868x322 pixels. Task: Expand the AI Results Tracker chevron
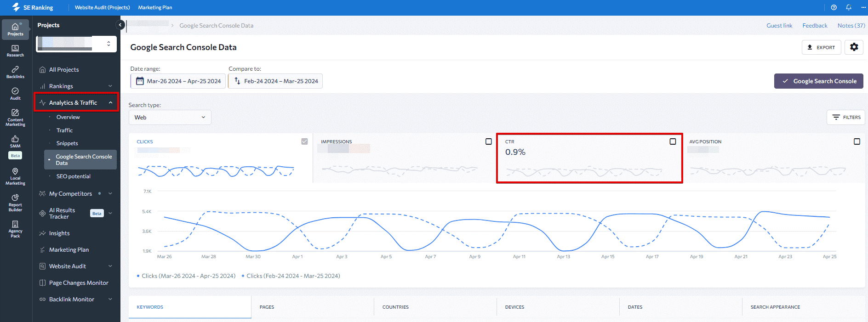click(x=110, y=213)
